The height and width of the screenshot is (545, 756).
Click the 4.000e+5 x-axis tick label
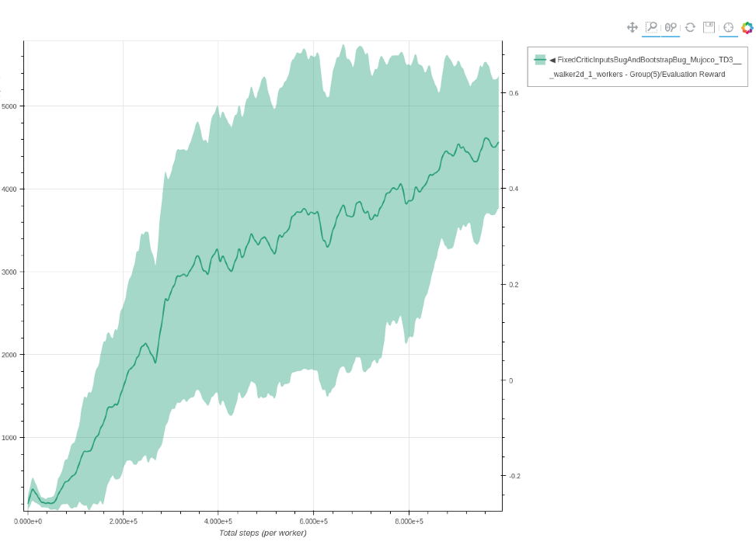[218, 521]
